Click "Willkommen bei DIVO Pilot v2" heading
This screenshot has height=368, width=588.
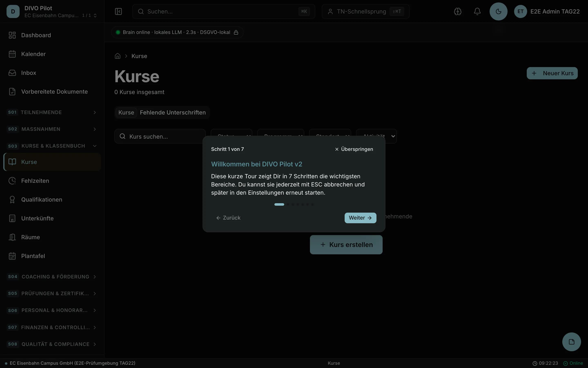(x=257, y=164)
